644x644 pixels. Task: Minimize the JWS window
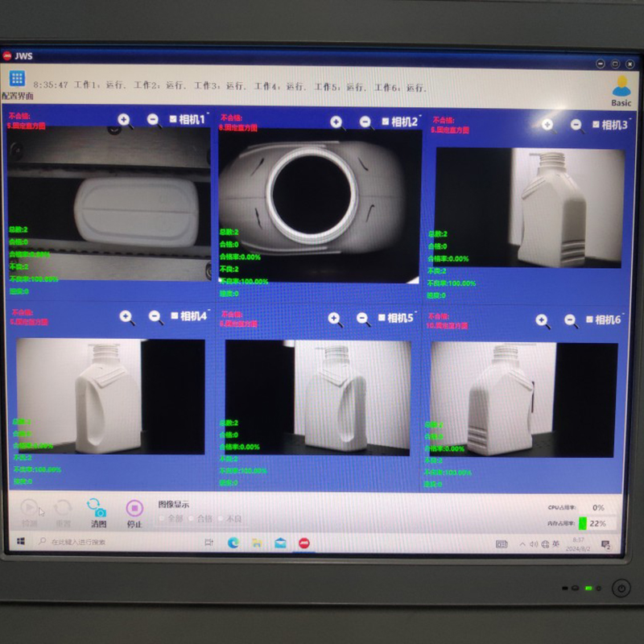click(x=601, y=64)
